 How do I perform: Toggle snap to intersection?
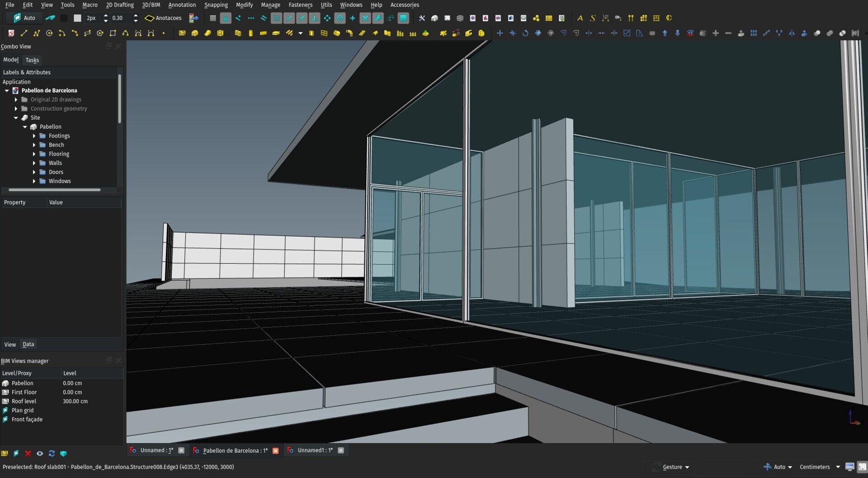[365, 18]
